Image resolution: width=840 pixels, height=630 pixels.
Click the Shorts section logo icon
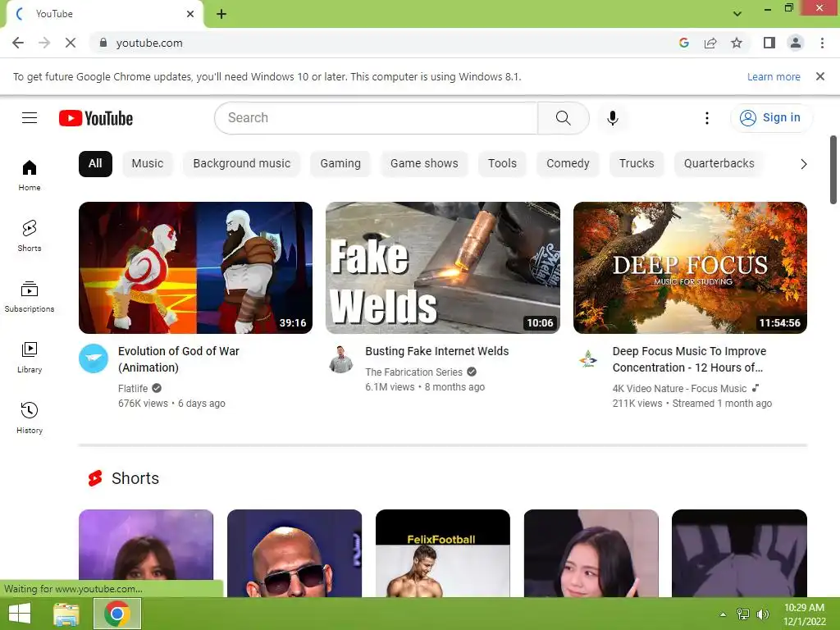coord(95,478)
